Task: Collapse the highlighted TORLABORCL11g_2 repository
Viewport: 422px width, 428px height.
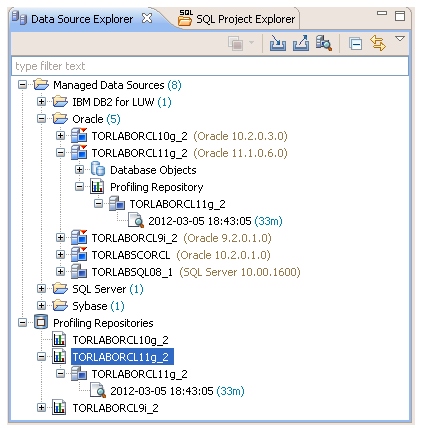Action: pos(41,357)
